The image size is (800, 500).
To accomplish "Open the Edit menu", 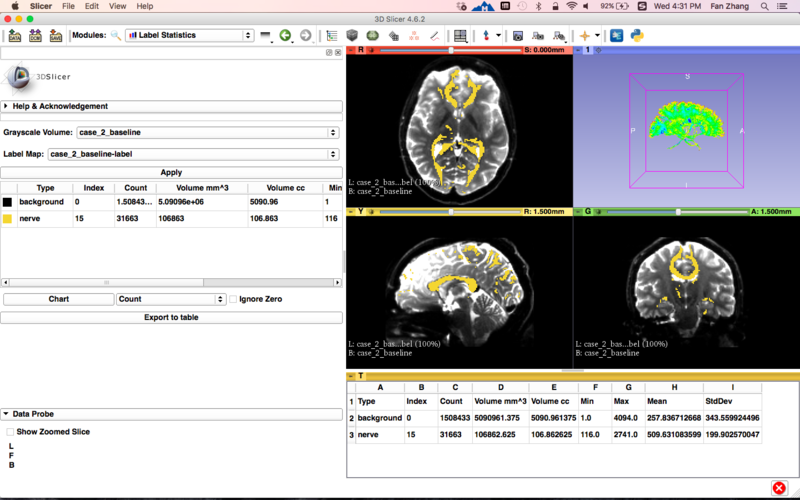I will tap(92, 6).
